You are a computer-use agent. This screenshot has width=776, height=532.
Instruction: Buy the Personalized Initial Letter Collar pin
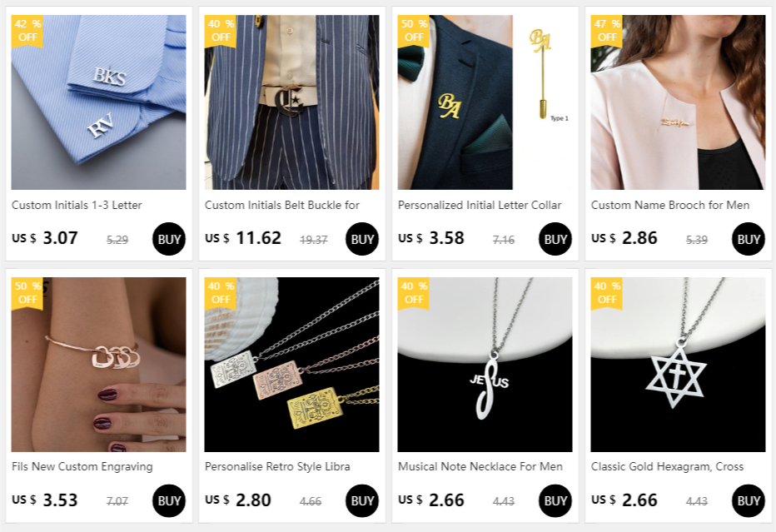pyautogui.click(x=555, y=239)
